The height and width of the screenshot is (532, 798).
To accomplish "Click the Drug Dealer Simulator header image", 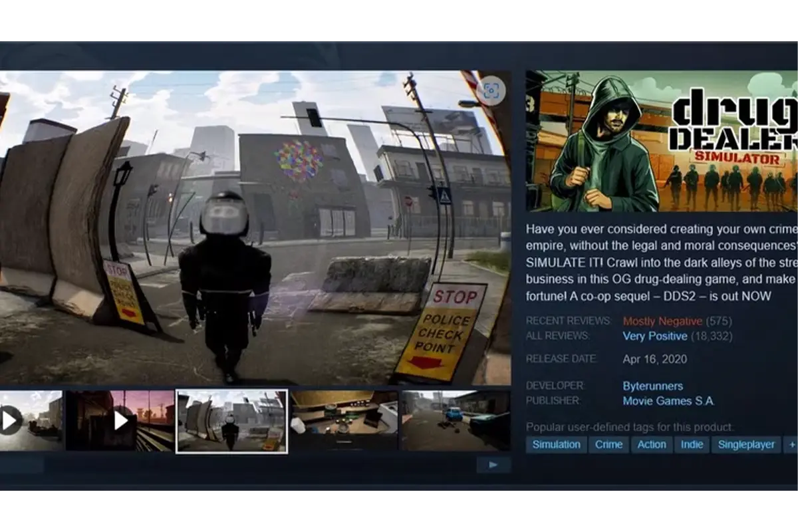I will [x=662, y=142].
